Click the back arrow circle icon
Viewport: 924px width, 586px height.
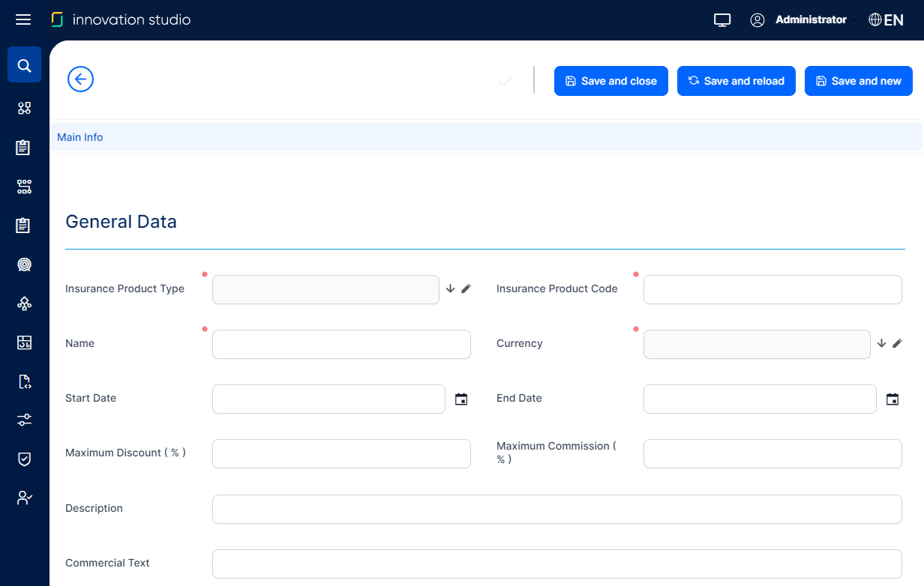tap(80, 79)
